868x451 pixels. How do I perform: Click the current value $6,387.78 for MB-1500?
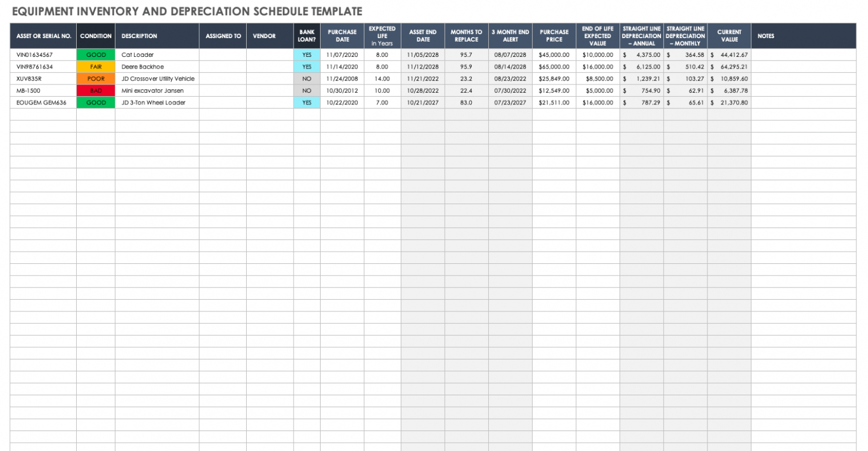coord(728,90)
